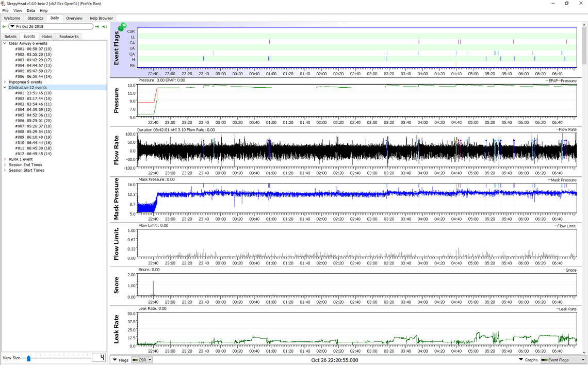The height and width of the screenshot is (365, 588).
Task: Go to previous day with left green arrow
Action: pyautogui.click(x=4, y=27)
